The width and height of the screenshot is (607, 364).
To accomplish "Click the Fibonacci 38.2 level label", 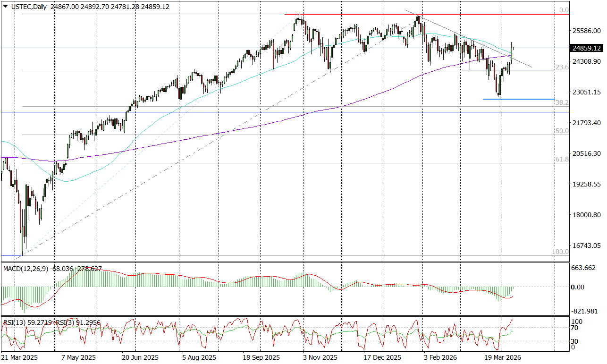I will pyautogui.click(x=562, y=102).
